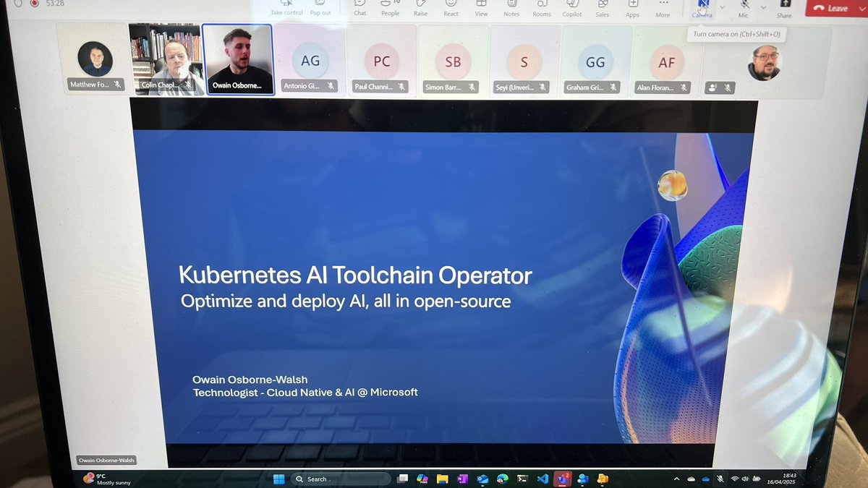
Task: Select Paul Channi... PC participant tile
Action: coord(381,61)
